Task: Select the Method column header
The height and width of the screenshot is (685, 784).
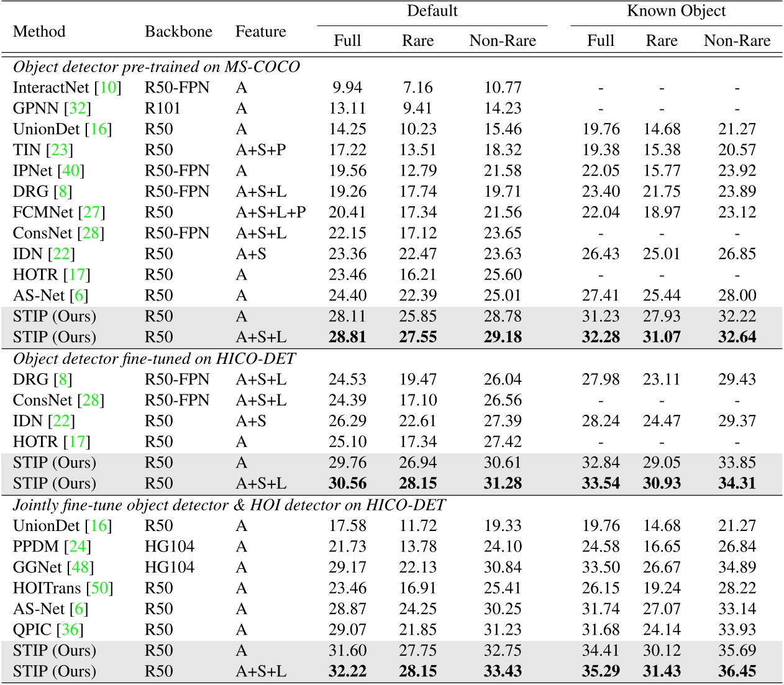Action: coord(39,32)
